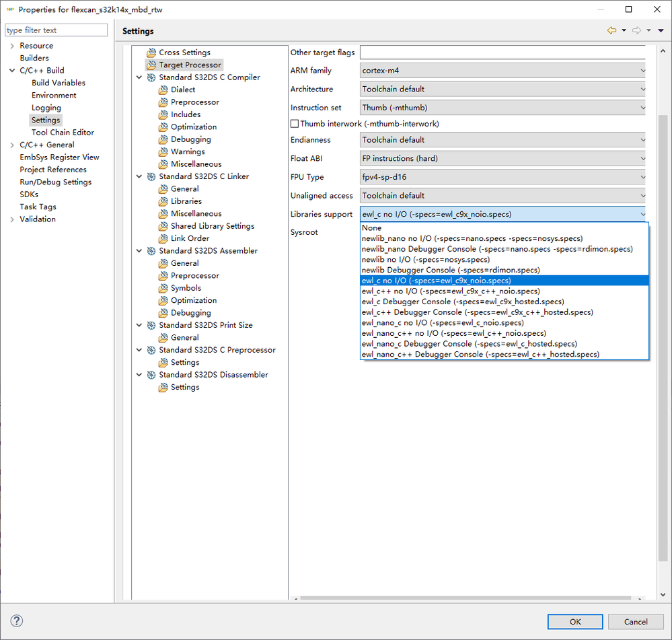The height and width of the screenshot is (640, 672).
Task: Click the Standard S32DS C Compiler tool icon
Action: coord(151,77)
